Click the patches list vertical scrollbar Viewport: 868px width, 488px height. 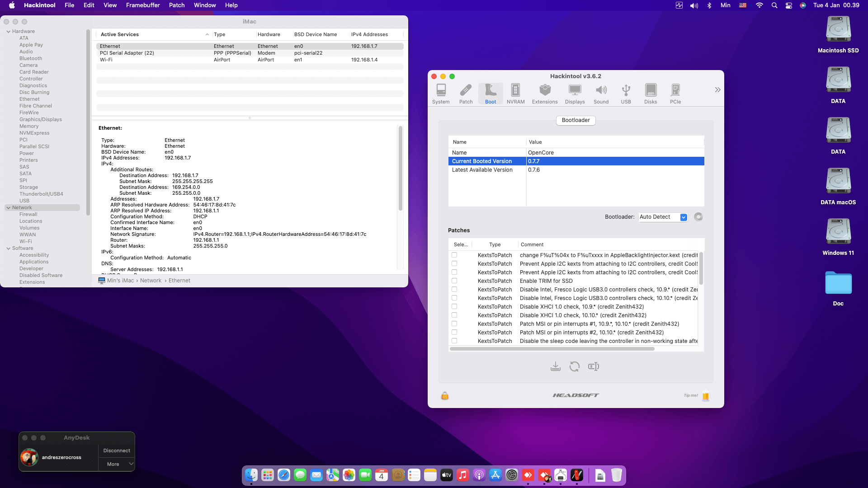701,268
